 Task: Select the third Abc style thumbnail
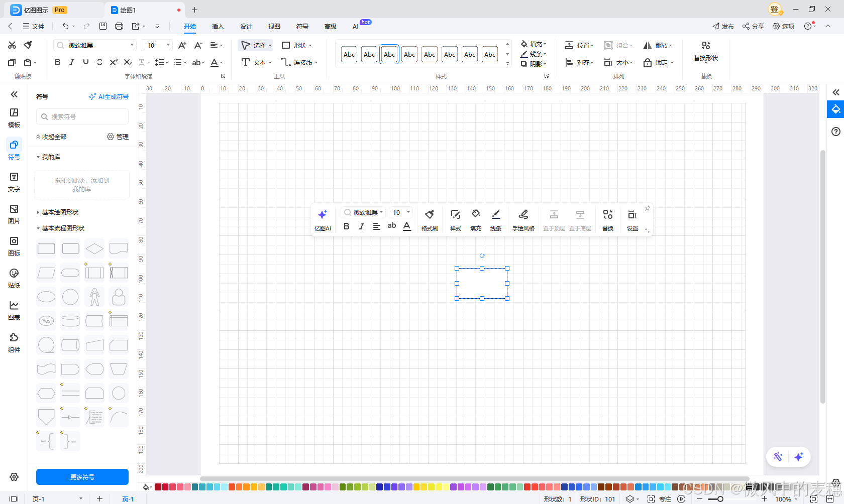click(389, 54)
